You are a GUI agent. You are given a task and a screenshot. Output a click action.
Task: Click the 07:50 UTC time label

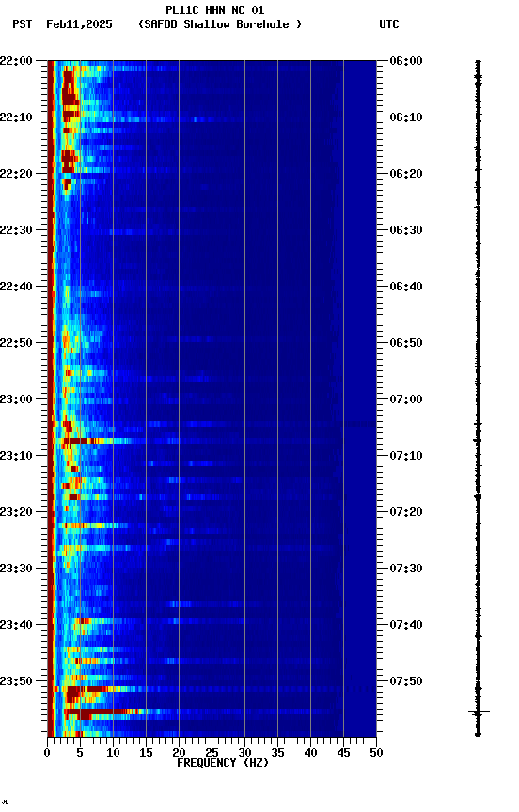406,681
